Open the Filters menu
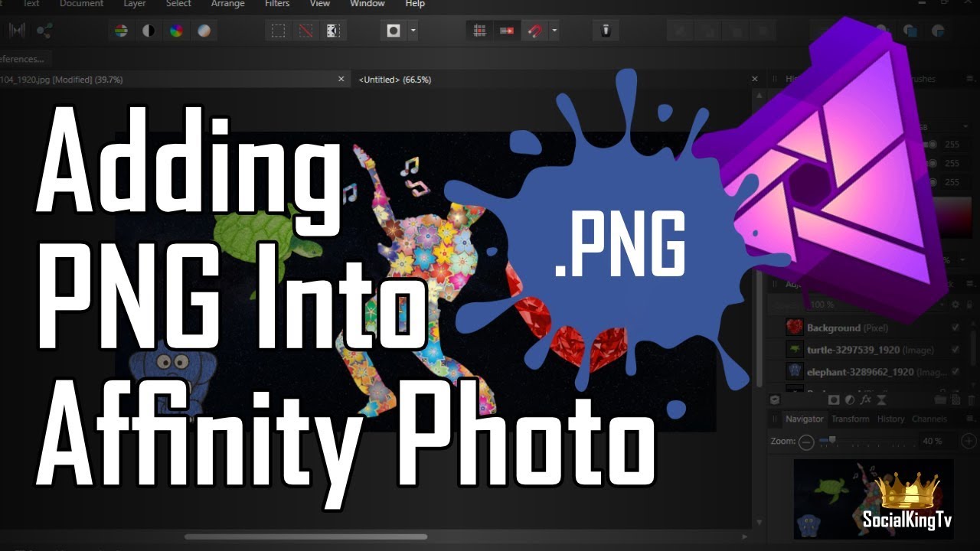The image size is (980, 551). pyautogui.click(x=277, y=4)
